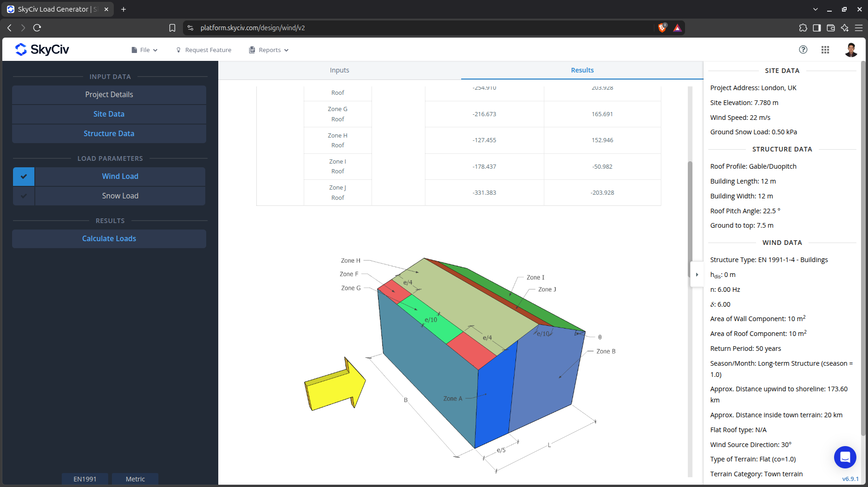Close the SkyCiv browser tab
Viewport: 868px width, 487px height.
pyautogui.click(x=106, y=9)
